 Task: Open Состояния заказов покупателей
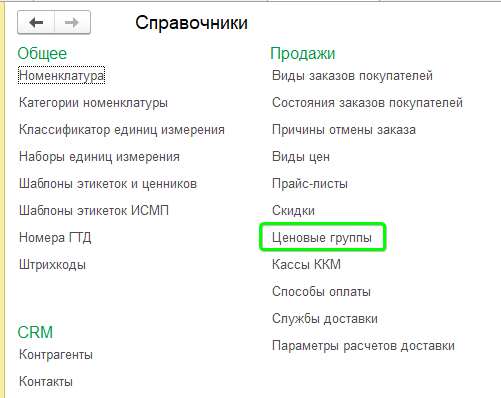click(x=367, y=103)
